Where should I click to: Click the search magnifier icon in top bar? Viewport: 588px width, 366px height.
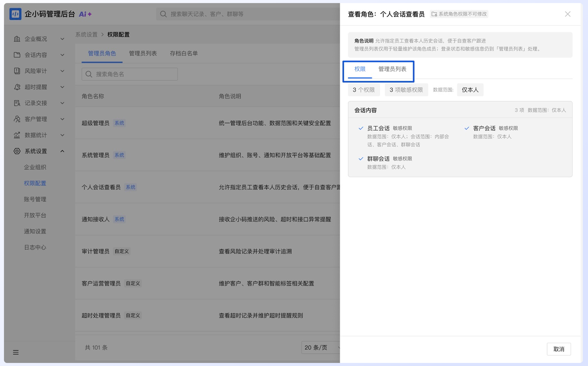[164, 14]
